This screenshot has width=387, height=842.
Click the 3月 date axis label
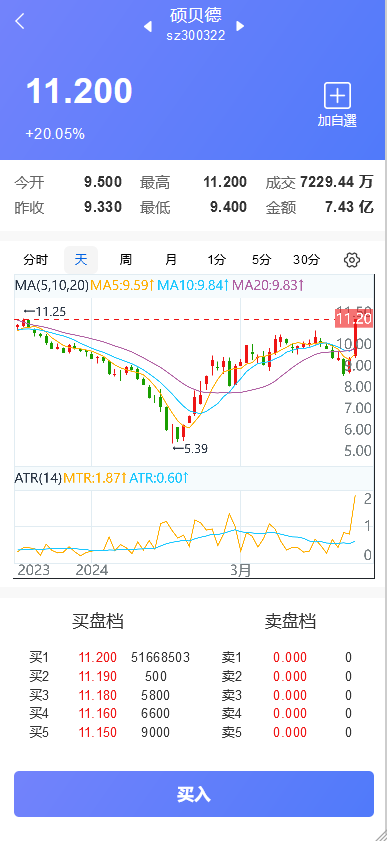pos(241,570)
